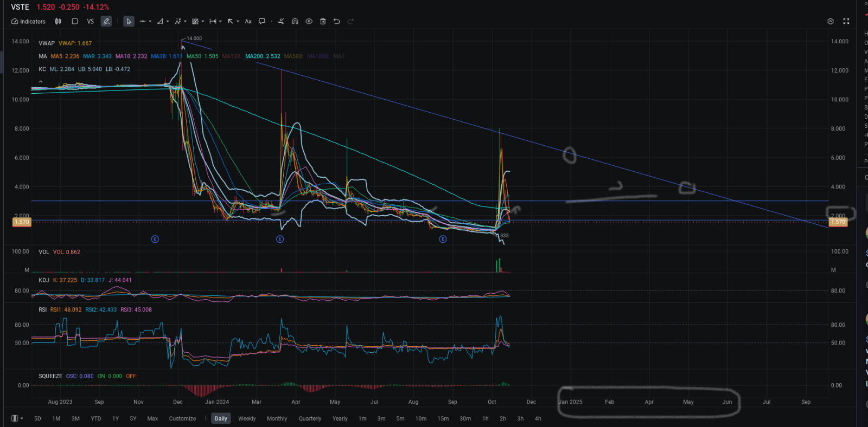The image size is (868, 427).
Task: Open the Customize range option
Action: tap(182, 418)
